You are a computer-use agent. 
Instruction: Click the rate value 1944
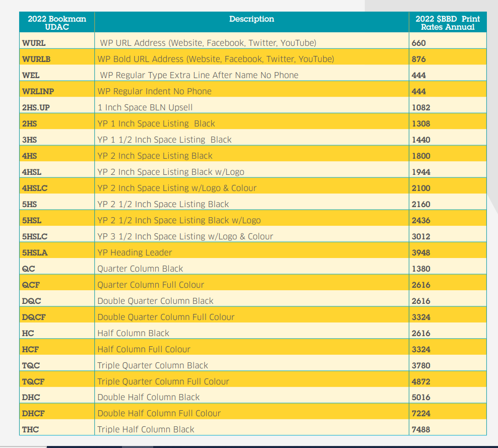[x=421, y=172]
